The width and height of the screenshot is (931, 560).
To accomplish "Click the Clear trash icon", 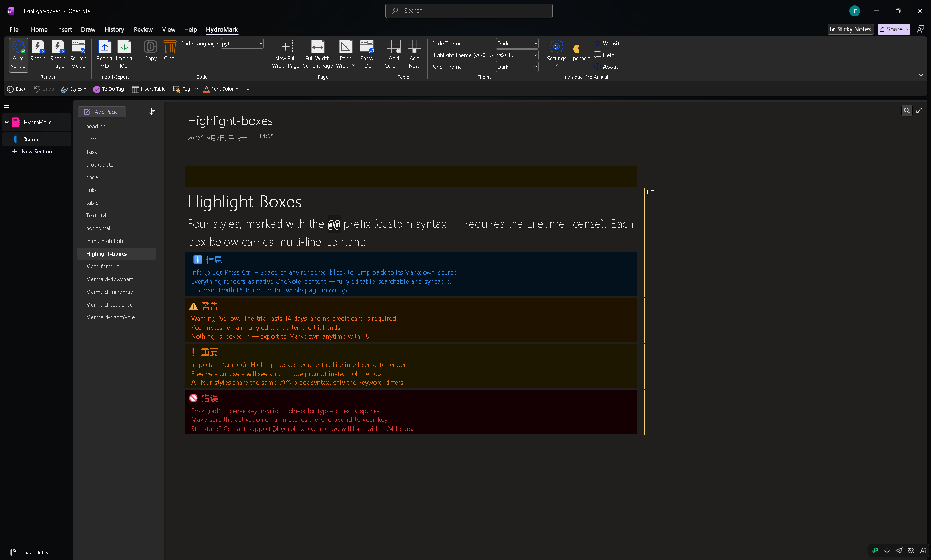I will click(170, 51).
